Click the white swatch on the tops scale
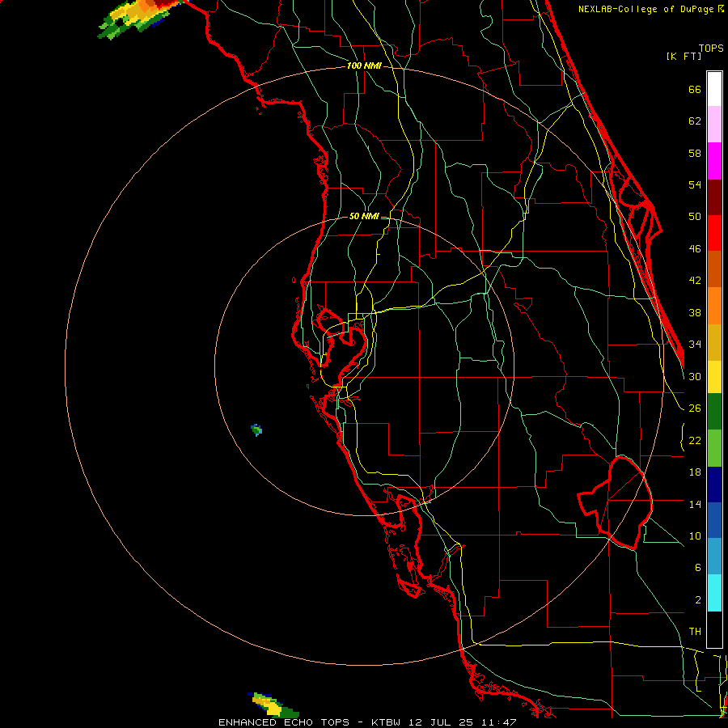Viewport: 728px width, 728px height. pyautogui.click(x=714, y=89)
